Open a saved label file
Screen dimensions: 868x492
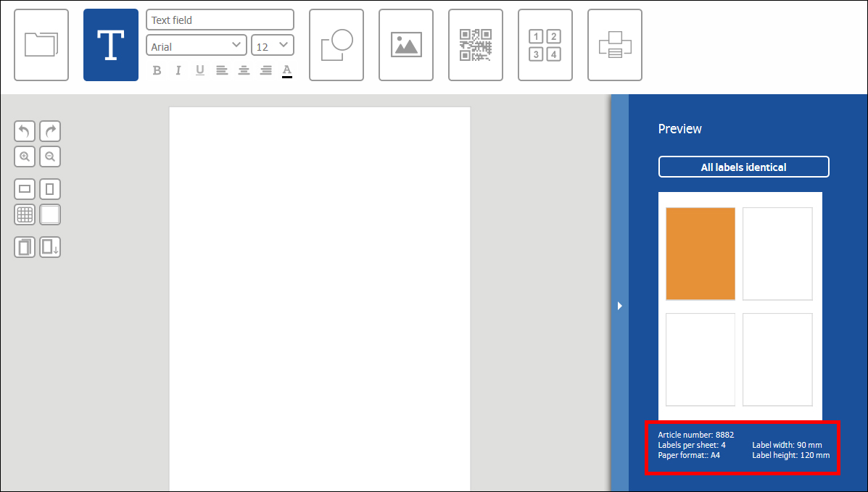pyautogui.click(x=41, y=44)
